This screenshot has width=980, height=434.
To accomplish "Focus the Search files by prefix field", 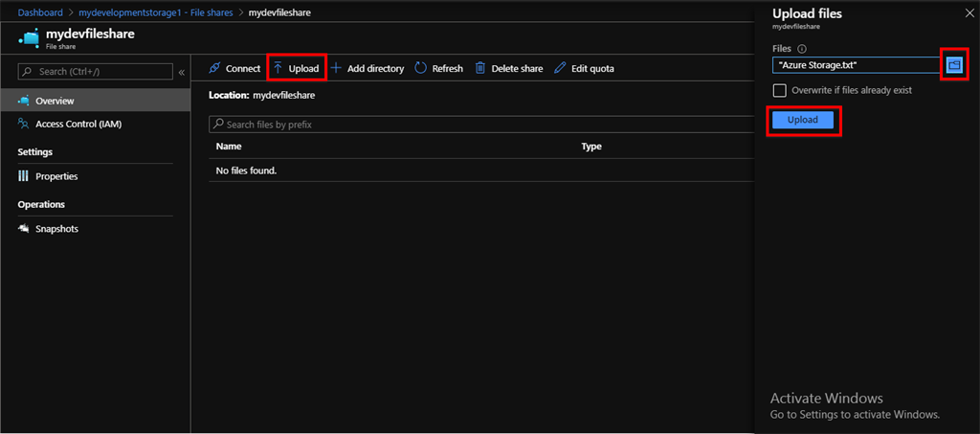I will click(481, 125).
